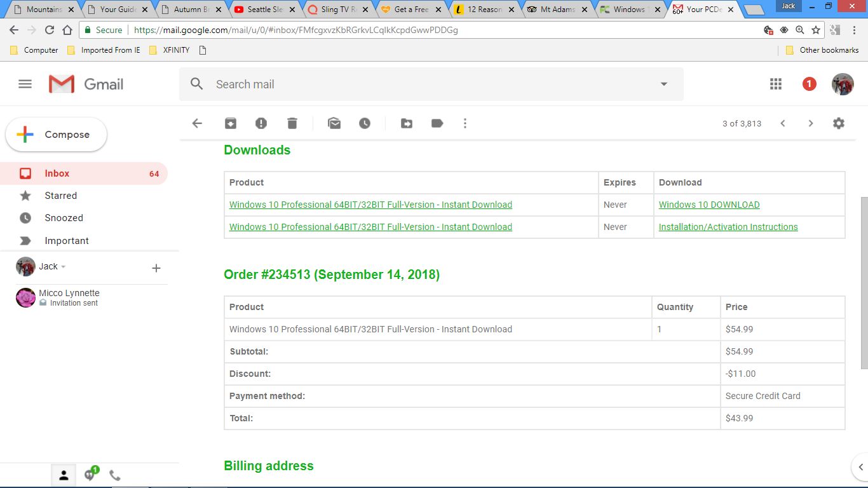Viewport: 868px width, 488px height.
Task: Click the Order #234513 heading
Action: coord(332,274)
